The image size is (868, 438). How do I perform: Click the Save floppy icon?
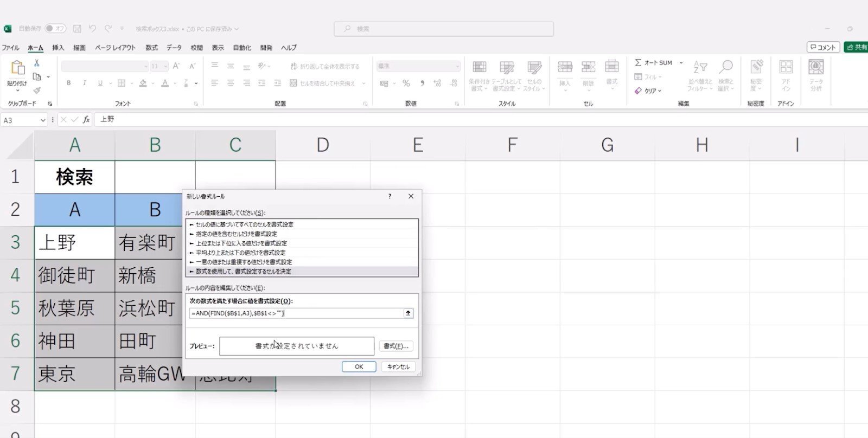click(x=77, y=29)
